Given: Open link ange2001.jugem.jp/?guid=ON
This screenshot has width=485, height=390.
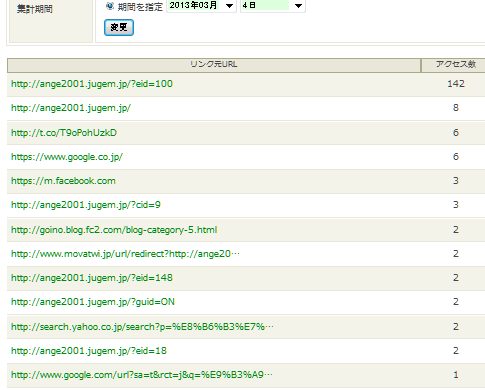Looking at the screenshot, I should click(x=93, y=302).
